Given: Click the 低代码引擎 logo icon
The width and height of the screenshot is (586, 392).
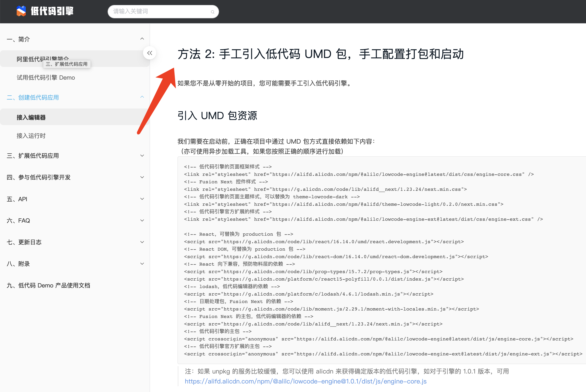Looking at the screenshot, I should tap(21, 11).
